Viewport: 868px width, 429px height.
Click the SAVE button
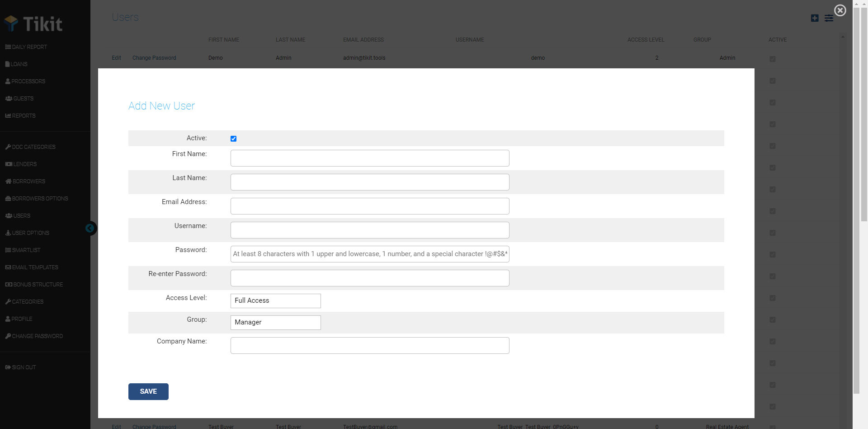pos(148,391)
